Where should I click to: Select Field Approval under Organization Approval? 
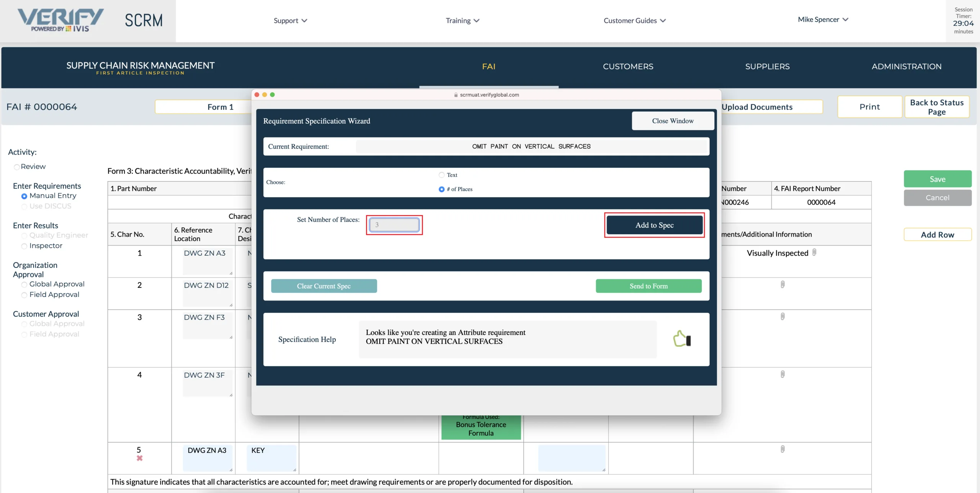tap(24, 295)
